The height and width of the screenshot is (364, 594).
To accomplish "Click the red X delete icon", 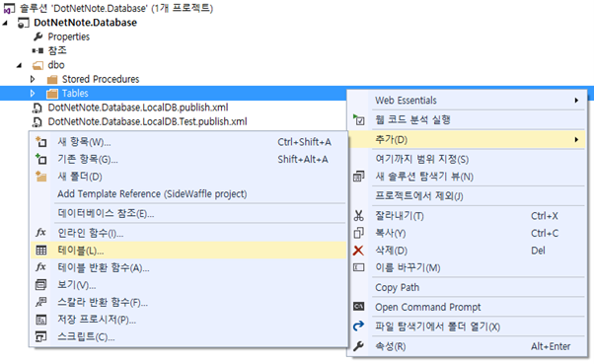I will click(x=358, y=251).
